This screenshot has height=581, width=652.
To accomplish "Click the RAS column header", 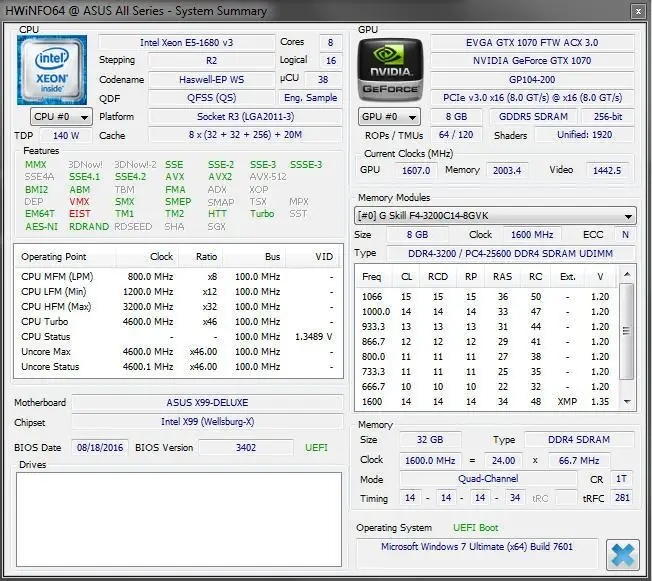I will (x=503, y=277).
